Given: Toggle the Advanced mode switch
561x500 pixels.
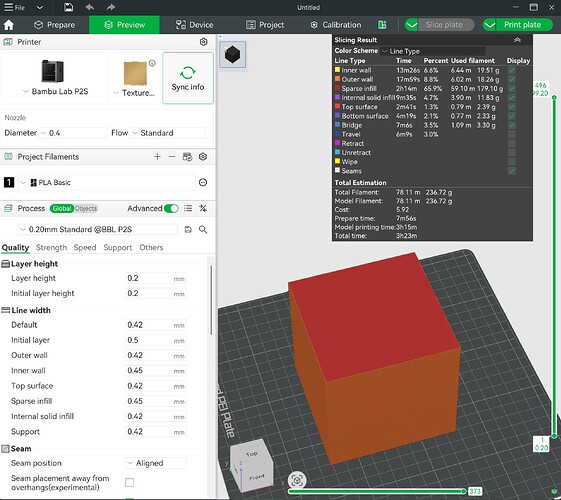Looking at the screenshot, I should pos(171,208).
